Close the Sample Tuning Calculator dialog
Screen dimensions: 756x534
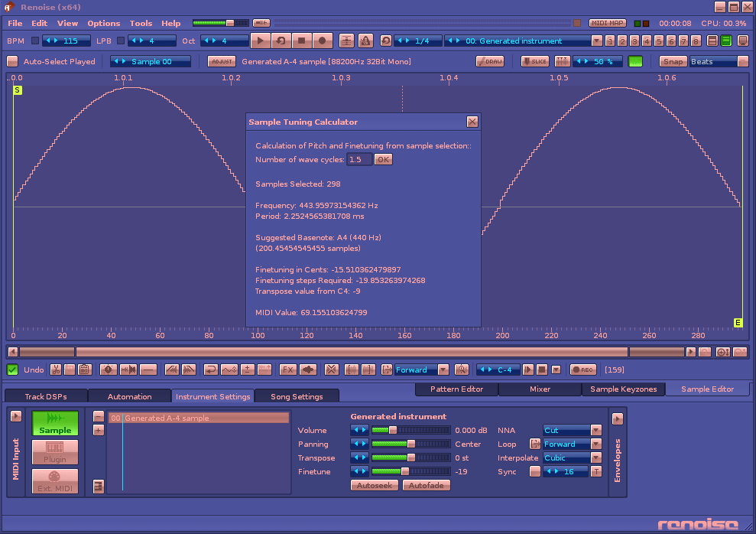tap(472, 122)
